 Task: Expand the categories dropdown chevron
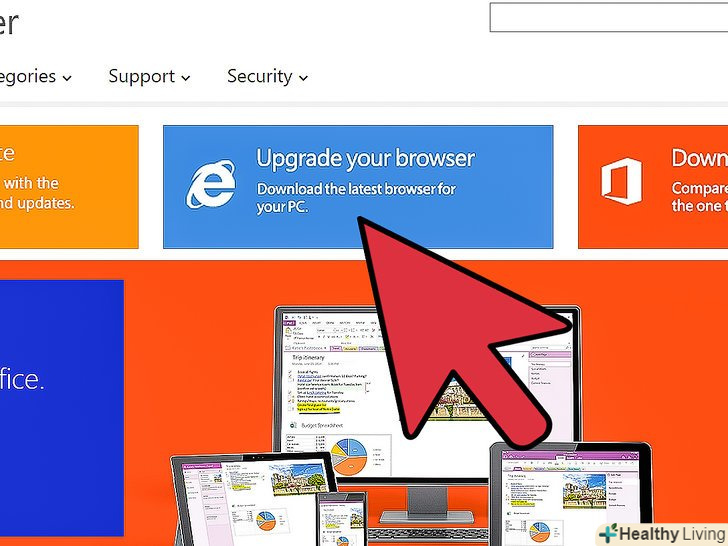click(67, 78)
